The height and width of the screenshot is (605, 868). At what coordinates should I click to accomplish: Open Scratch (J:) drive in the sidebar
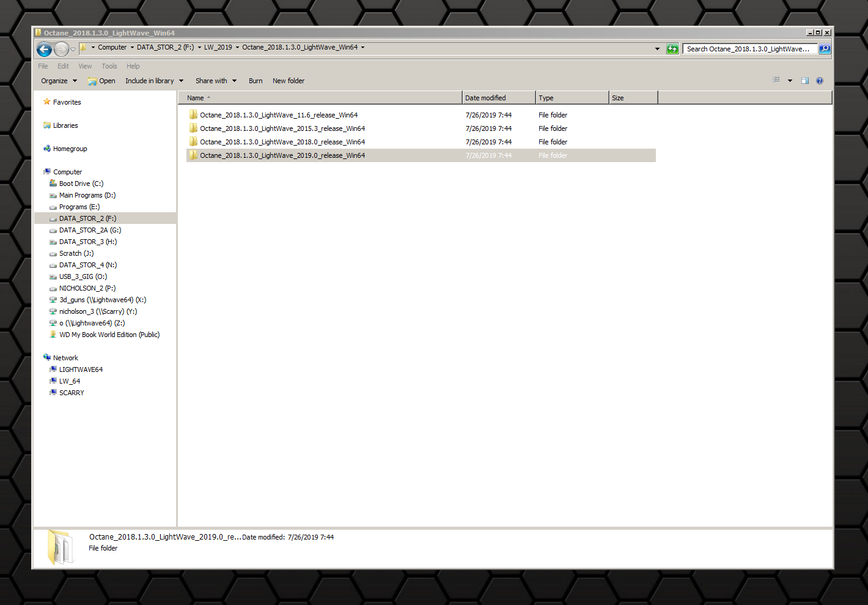(x=76, y=253)
